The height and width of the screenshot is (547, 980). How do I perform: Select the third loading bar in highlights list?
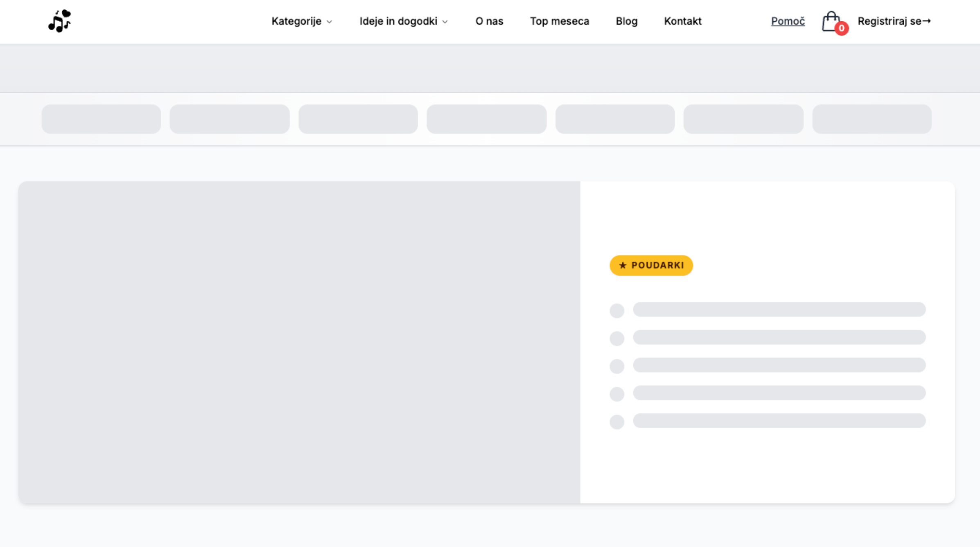coord(779,365)
